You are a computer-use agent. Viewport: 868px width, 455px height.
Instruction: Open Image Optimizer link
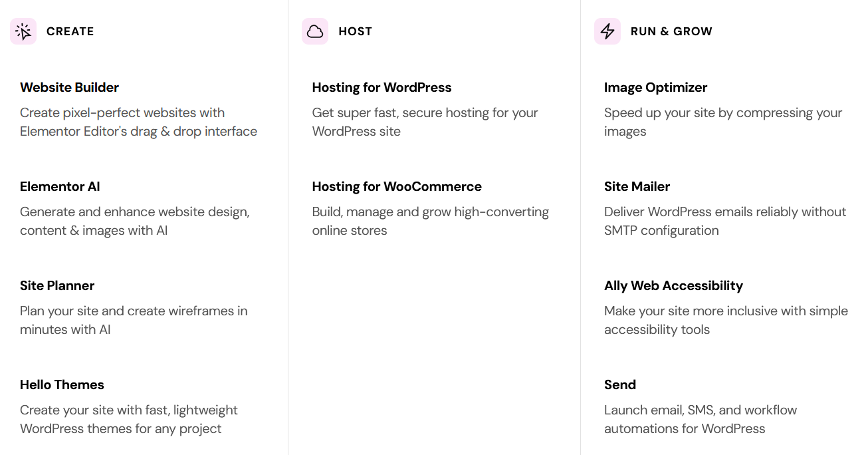tap(655, 87)
